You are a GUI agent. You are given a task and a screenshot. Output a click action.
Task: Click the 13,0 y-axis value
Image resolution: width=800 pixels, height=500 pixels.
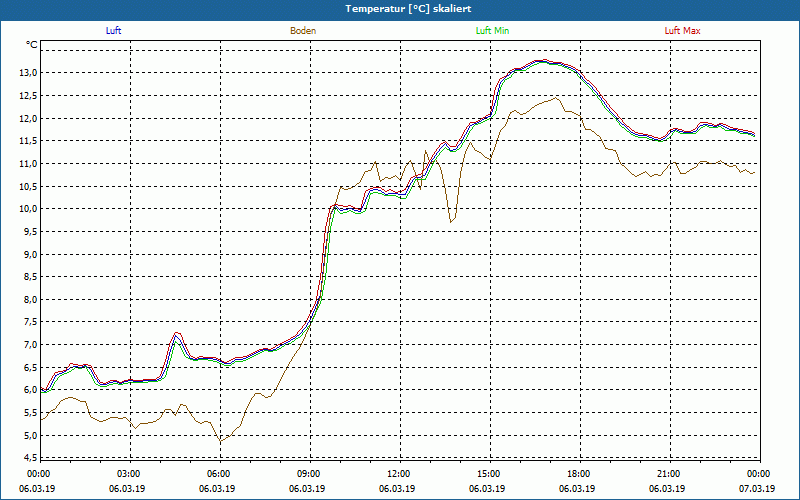[29, 73]
